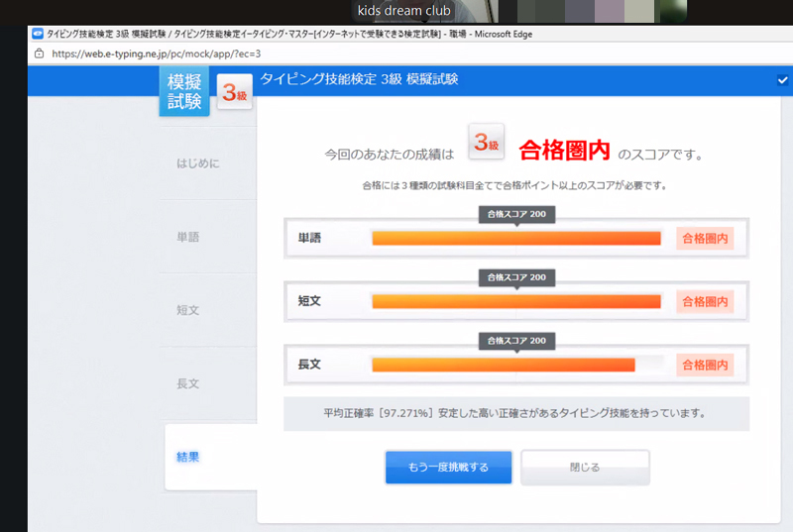Viewport: 793px width, 532px height.
Task: Click the Edge browser icon in title bar
Action: (x=38, y=33)
